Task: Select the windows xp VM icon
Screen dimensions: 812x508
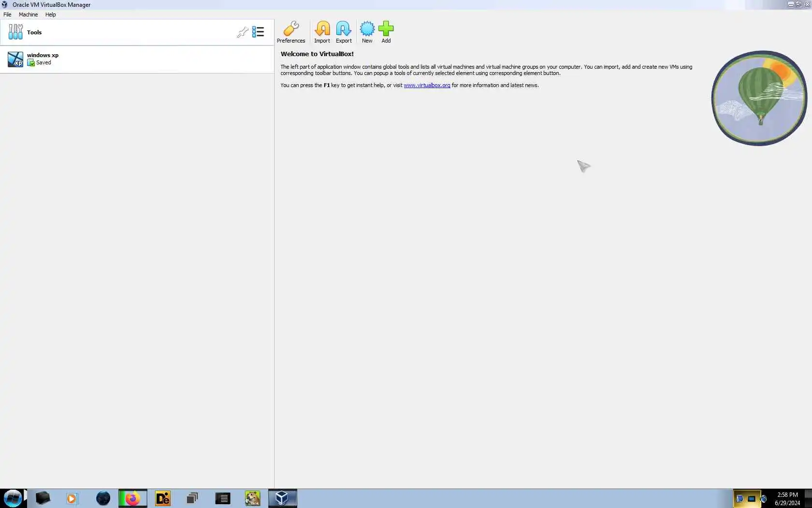Action: (15, 59)
